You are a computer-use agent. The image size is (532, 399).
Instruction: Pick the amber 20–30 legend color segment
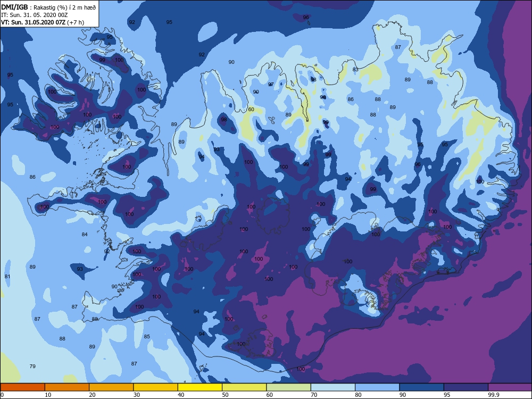tap(111, 387)
